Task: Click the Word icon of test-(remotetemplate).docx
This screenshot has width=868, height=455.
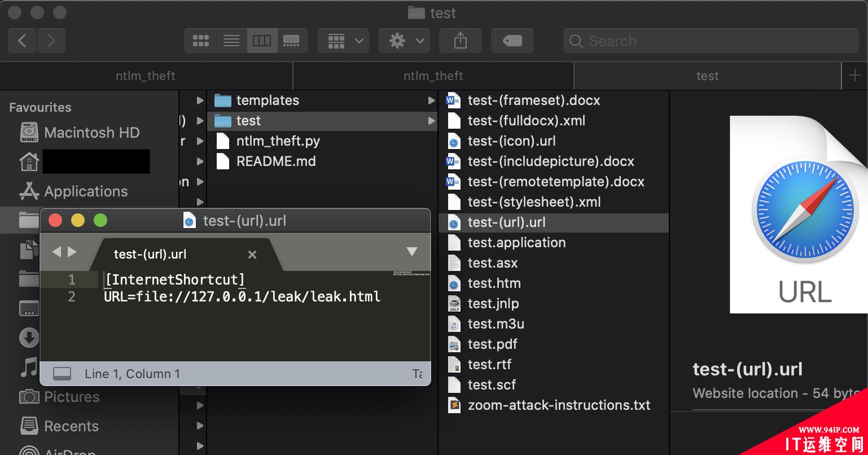Action: point(454,182)
